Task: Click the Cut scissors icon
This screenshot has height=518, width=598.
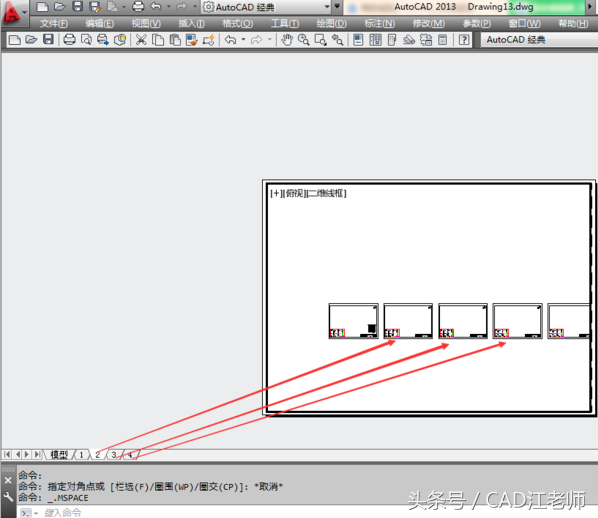Action: (141, 40)
